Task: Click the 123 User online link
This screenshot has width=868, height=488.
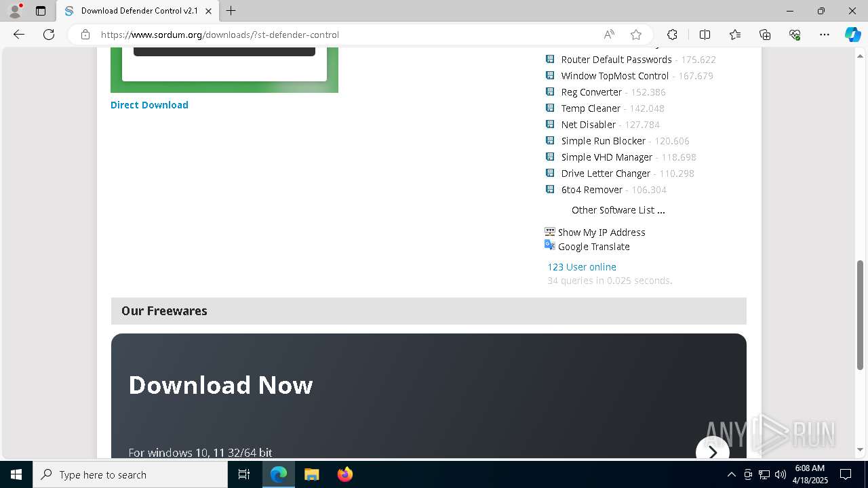Action: pos(582,267)
